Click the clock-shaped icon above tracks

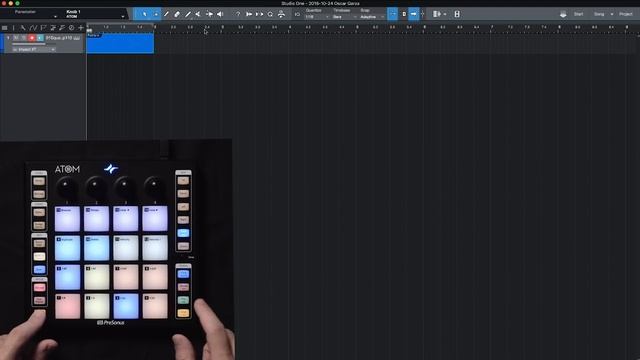click(71, 28)
